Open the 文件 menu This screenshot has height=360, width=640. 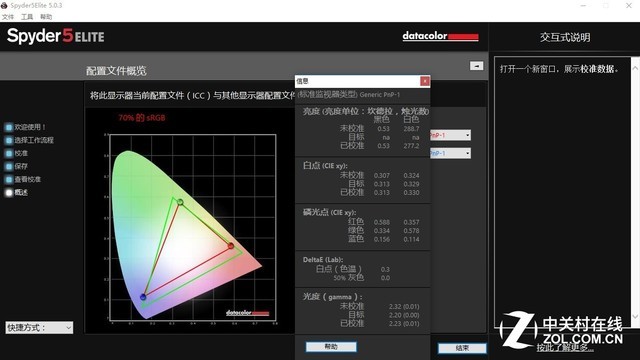pos(8,17)
